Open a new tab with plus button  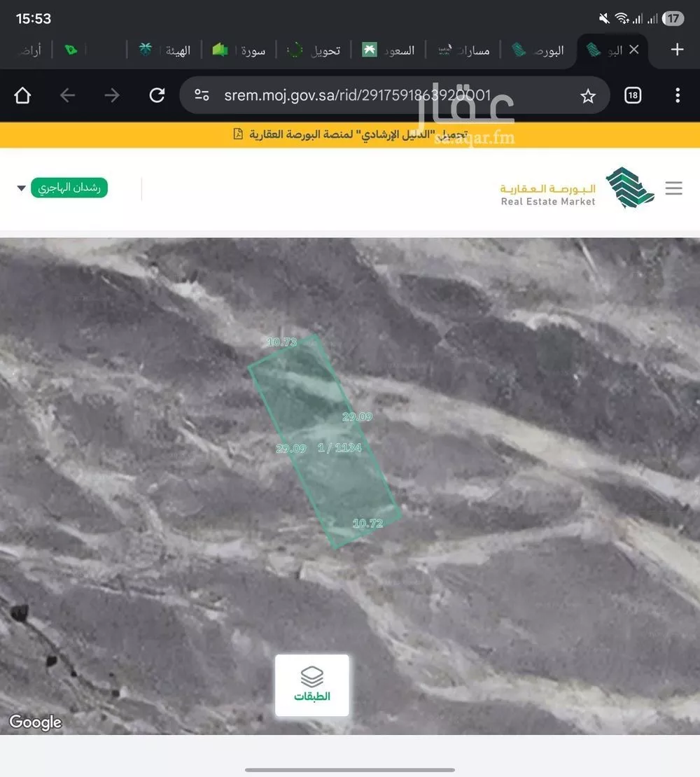677,50
